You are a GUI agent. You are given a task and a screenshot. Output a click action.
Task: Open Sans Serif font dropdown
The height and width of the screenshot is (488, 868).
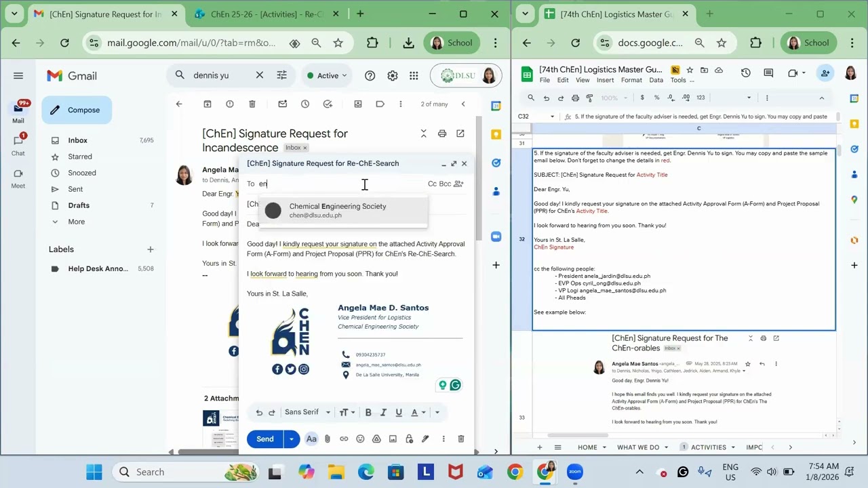point(307,412)
